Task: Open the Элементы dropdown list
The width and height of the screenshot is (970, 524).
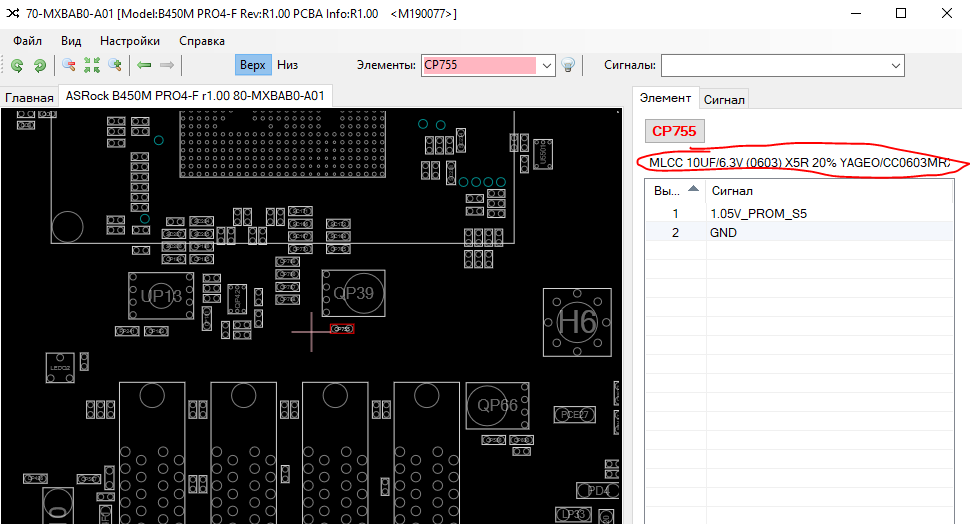Action: tap(546, 65)
